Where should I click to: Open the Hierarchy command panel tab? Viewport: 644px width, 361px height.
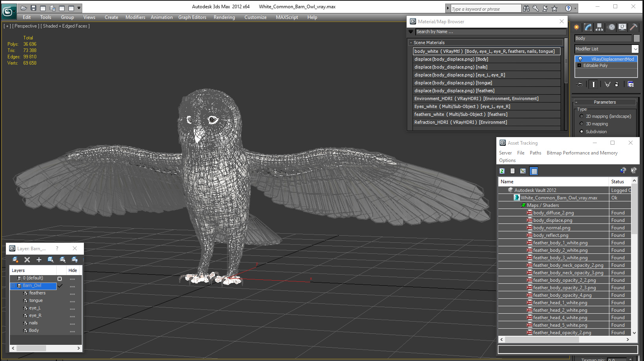(599, 27)
